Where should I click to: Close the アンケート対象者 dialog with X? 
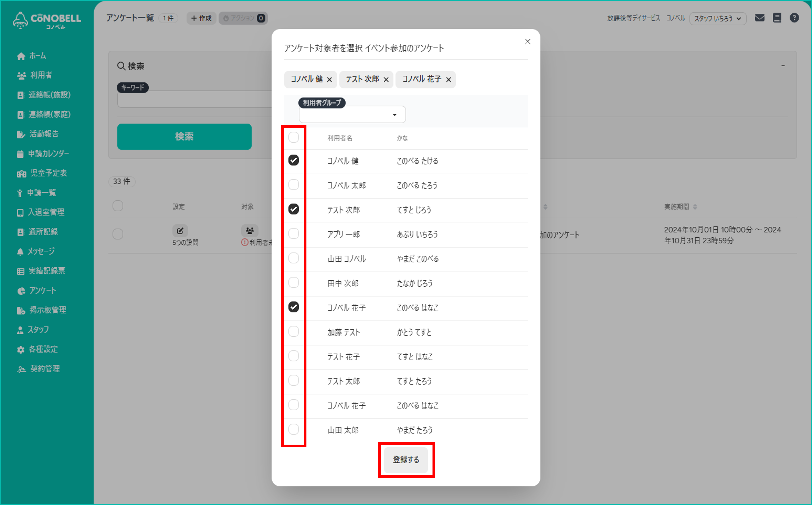(528, 42)
